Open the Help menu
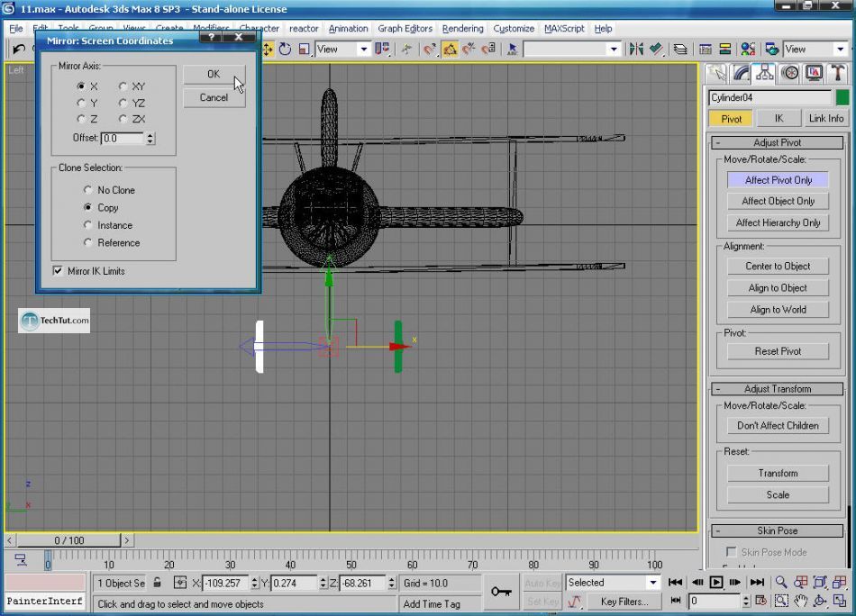 pos(603,29)
